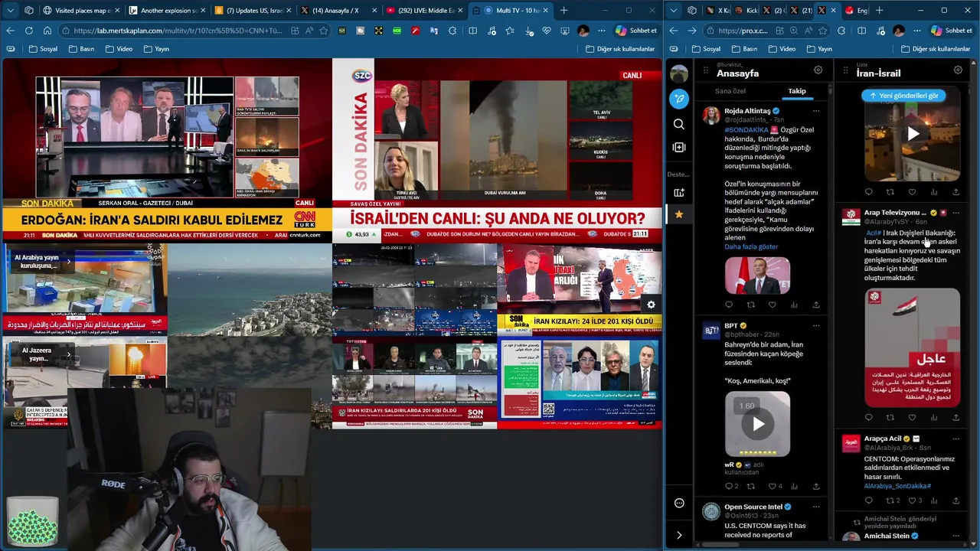Open more menu on Arapça Acil post
The height and width of the screenshot is (551, 980).
coord(956,439)
